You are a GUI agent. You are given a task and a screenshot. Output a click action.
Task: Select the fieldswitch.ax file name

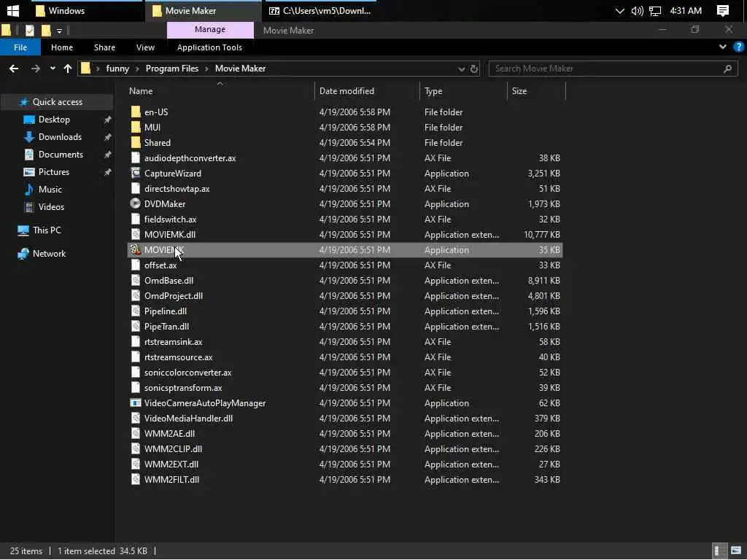[x=170, y=219]
